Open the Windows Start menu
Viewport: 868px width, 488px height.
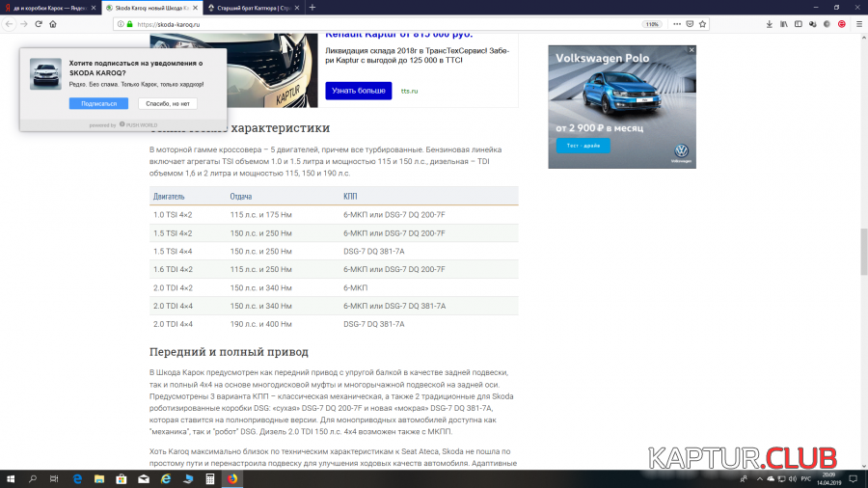[x=11, y=479]
